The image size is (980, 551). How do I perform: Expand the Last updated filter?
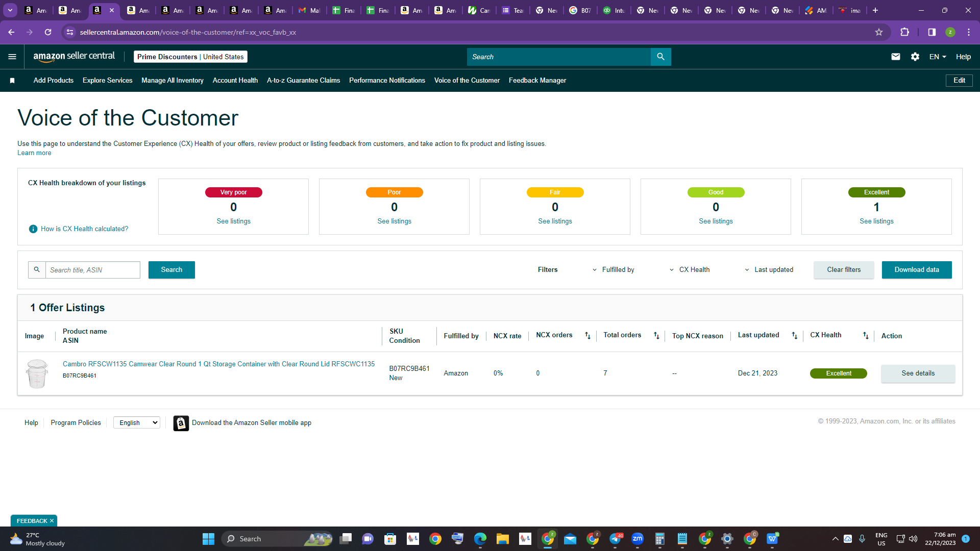click(x=769, y=270)
